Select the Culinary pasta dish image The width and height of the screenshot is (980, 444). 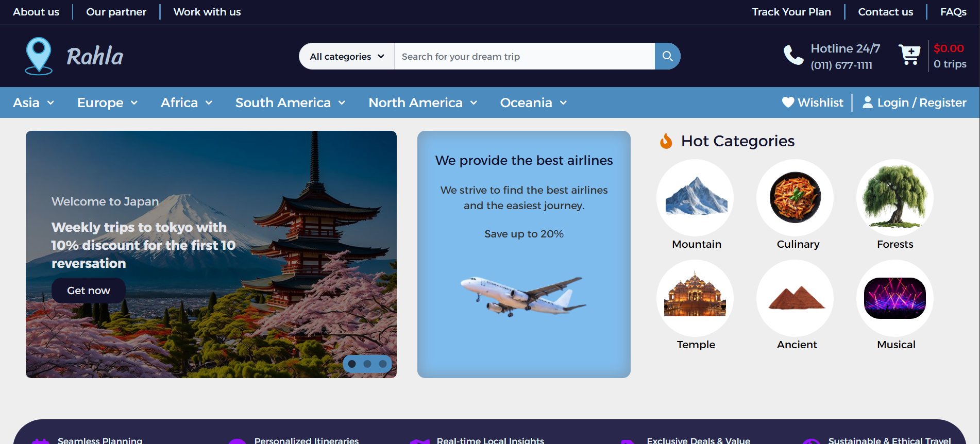pyautogui.click(x=795, y=197)
